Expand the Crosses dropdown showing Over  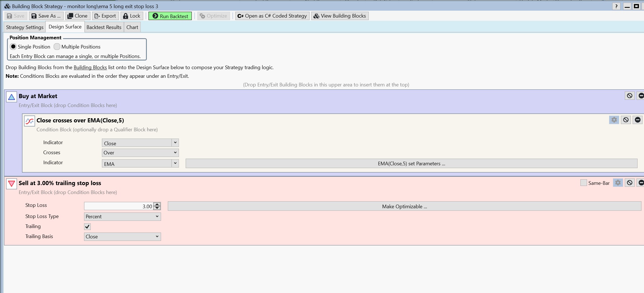point(140,153)
